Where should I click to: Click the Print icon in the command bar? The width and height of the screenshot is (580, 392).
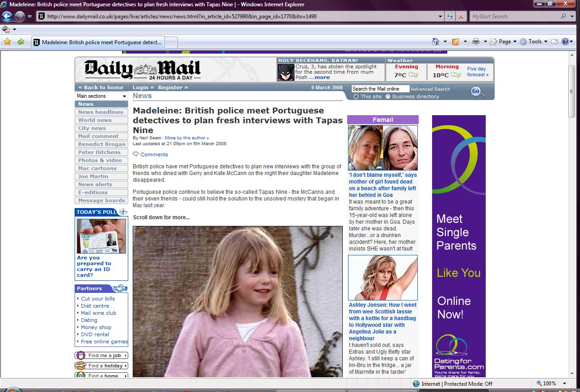(x=475, y=42)
